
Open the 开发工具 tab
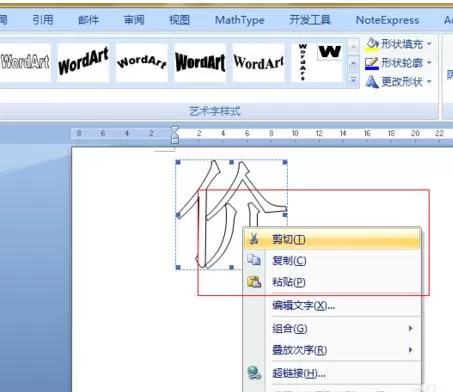click(x=310, y=20)
